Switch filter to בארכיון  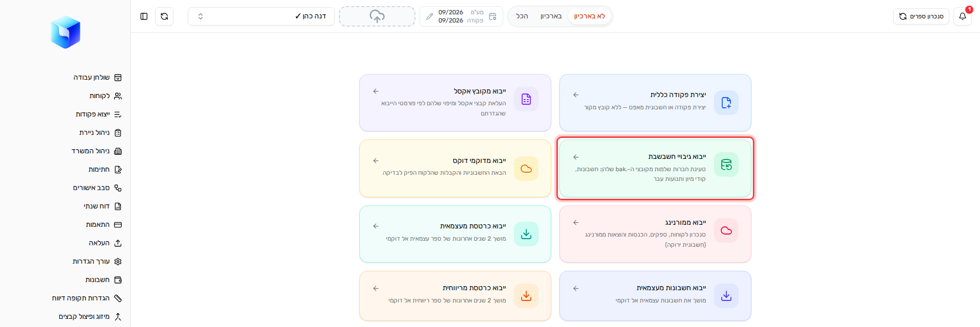(x=551, y=16)
